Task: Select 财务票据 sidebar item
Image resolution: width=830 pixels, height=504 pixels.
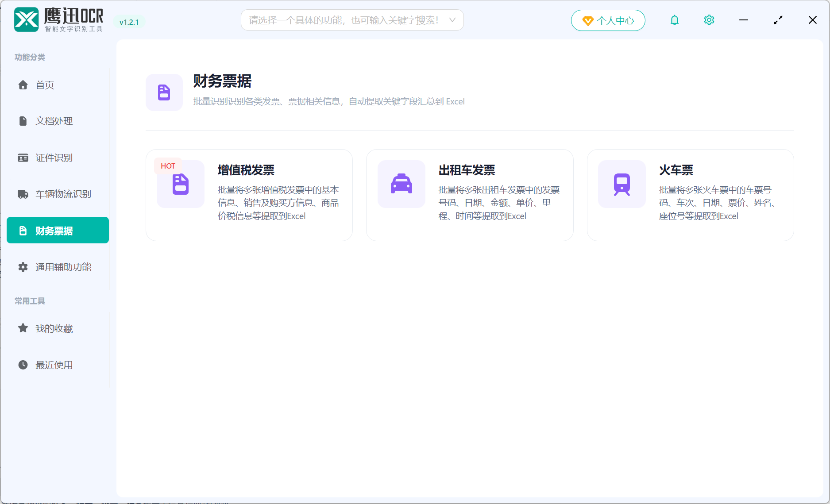Action: pyautogui.click(x=58, y=230)
